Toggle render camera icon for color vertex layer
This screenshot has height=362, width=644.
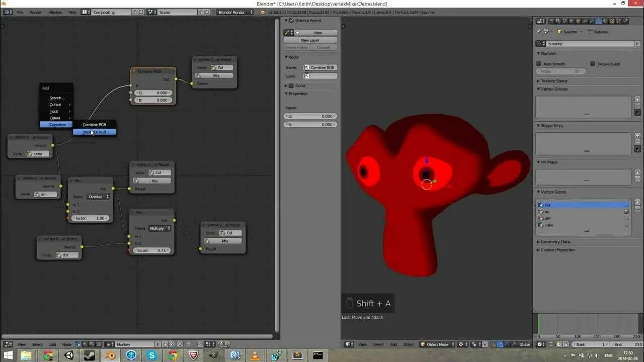coord(626,225)
